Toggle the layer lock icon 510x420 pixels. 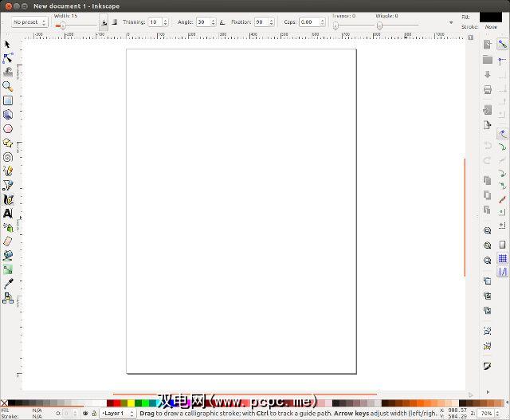click(x=95, y=414)
